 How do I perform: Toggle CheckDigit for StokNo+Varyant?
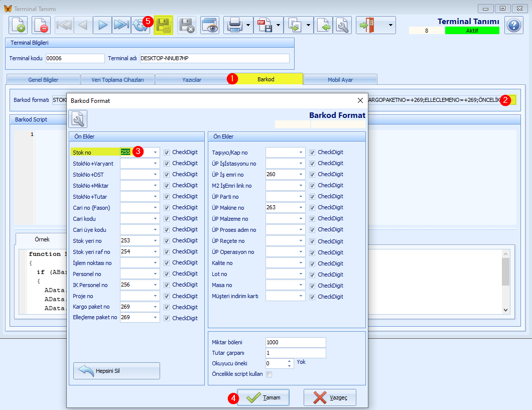pos(167,164)
